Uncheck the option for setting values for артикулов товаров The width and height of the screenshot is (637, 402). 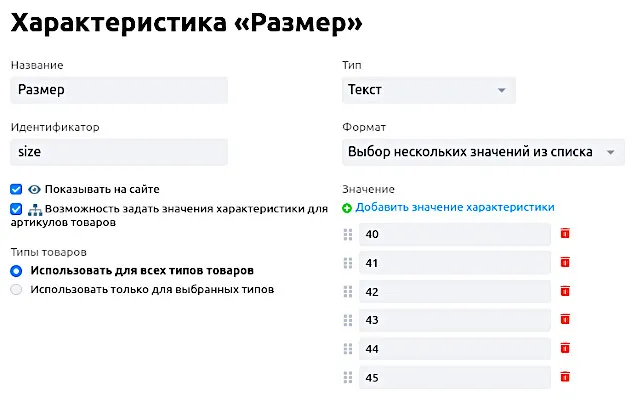coord(16,209)
